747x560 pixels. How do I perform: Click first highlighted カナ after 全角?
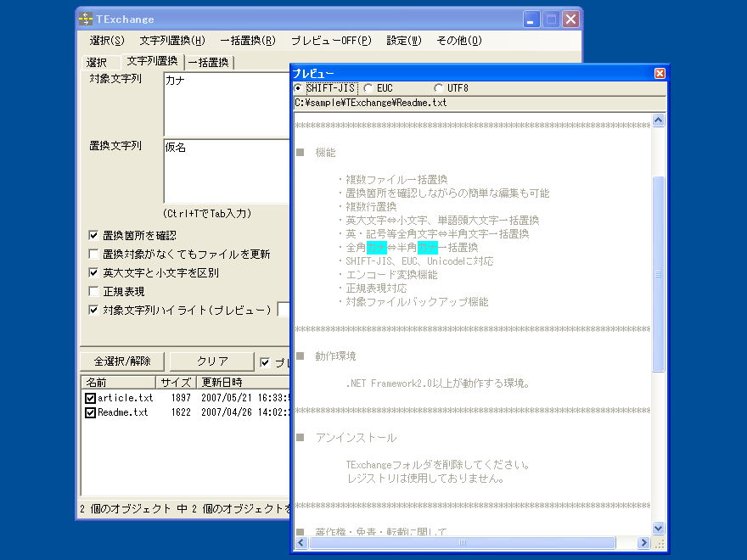tap(376, 248)
